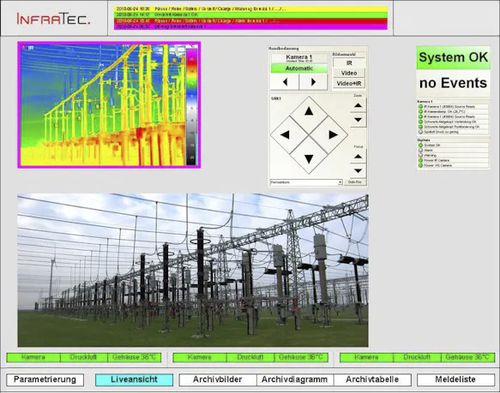Select the red alarm message row
Screen dimensions: 500x393
(251, 21)
